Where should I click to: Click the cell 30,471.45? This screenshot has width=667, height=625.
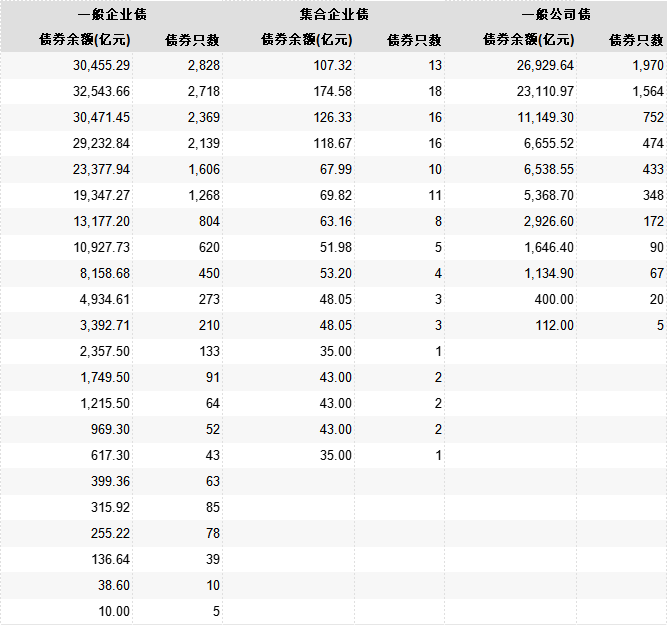[101, 117]
